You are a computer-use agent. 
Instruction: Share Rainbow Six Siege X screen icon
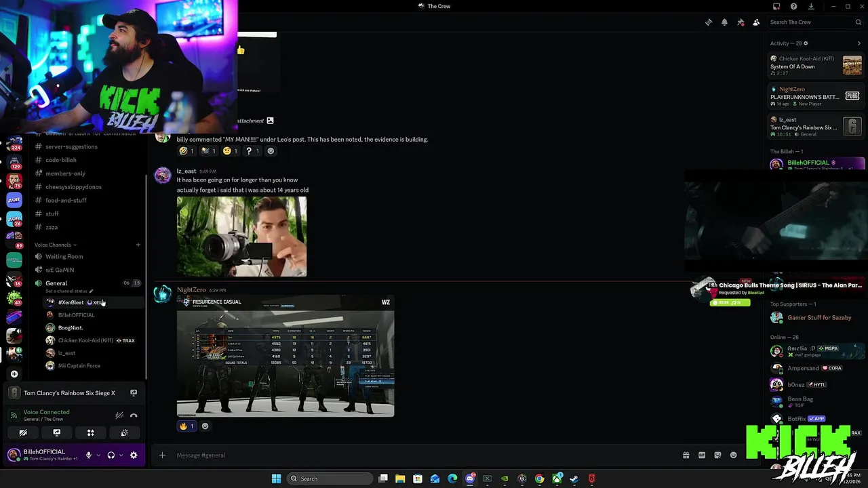coord(134,393)
